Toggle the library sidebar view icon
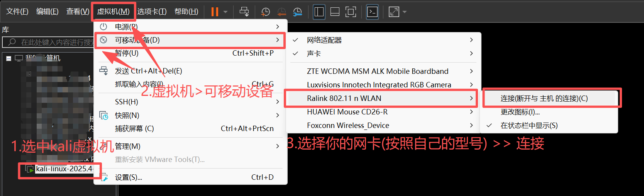 pyautogui.click(x=319, y=12)
